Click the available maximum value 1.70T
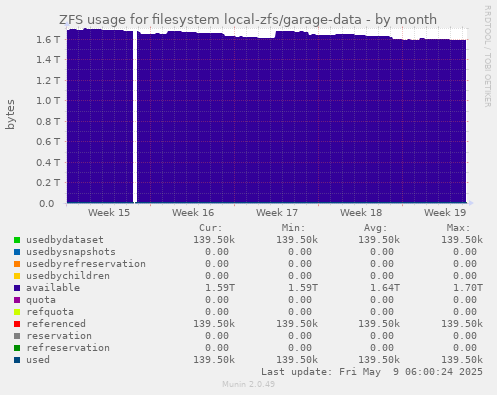Screen dimensions: 497x395 point(468,288)
